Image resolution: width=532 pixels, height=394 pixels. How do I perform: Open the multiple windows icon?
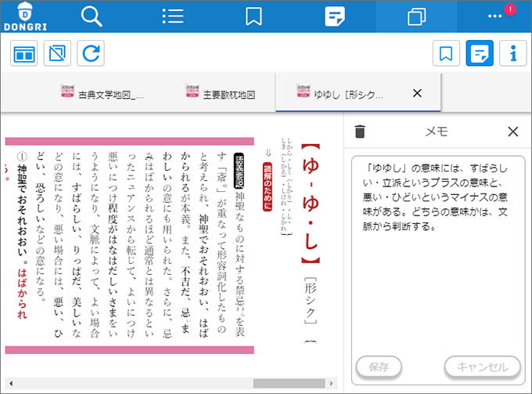point(417,16)
